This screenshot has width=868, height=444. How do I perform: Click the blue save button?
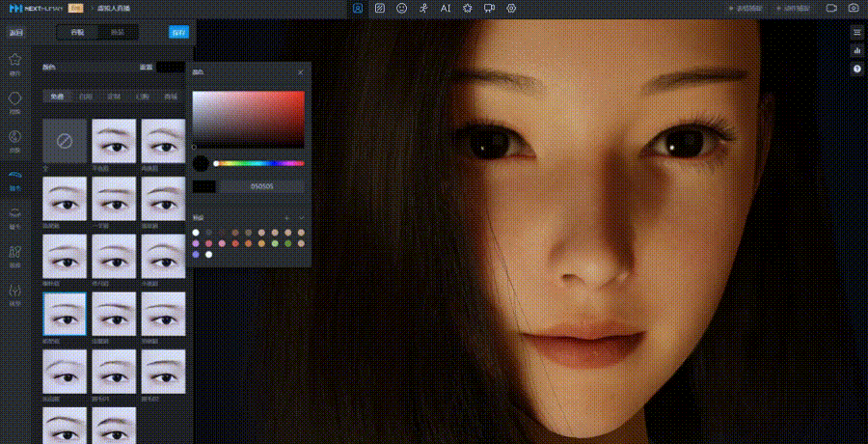pyautogui.click(x=178, y=32)
